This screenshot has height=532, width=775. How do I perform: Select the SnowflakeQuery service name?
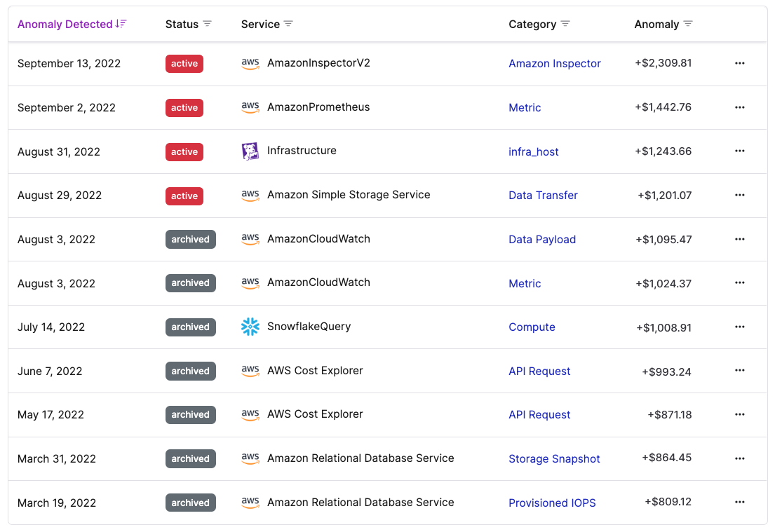click(309, 327)
